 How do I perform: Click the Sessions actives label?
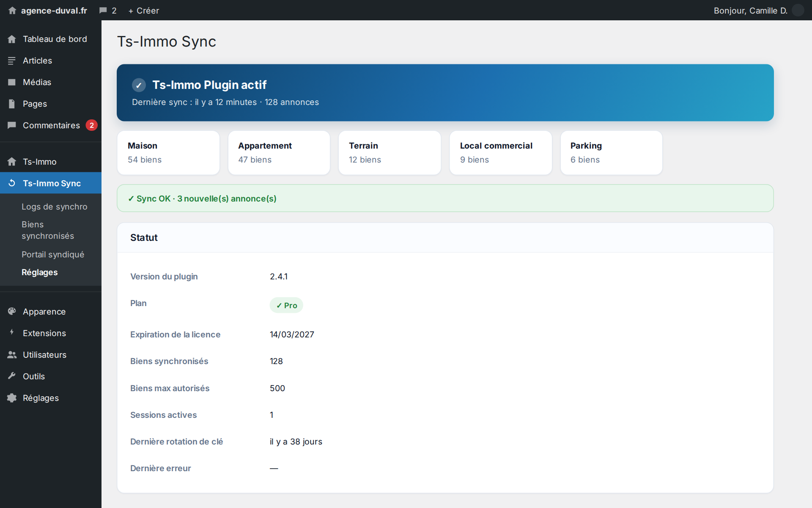pos(164,415)
